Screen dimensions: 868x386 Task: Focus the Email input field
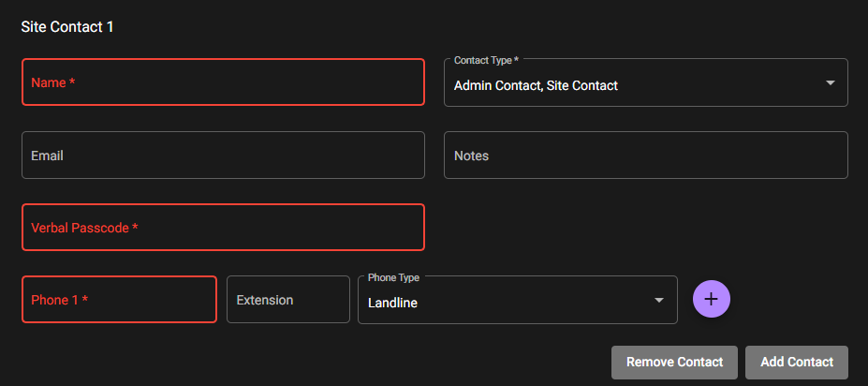click(223, 156)
